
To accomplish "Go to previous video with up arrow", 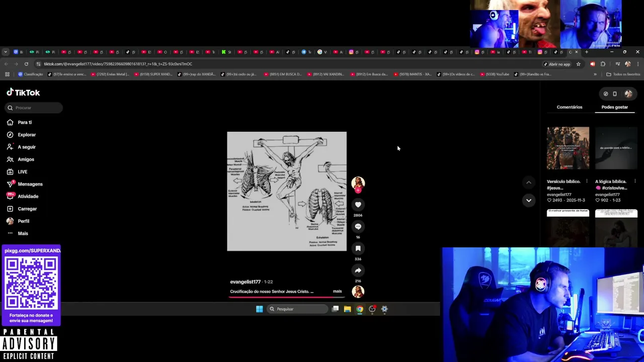I will tap(528, 183).
